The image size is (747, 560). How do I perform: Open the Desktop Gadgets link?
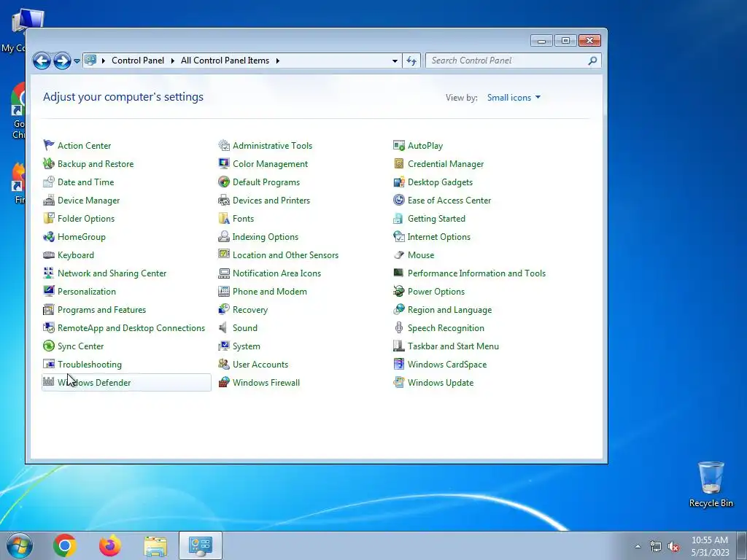click(440, 182)
